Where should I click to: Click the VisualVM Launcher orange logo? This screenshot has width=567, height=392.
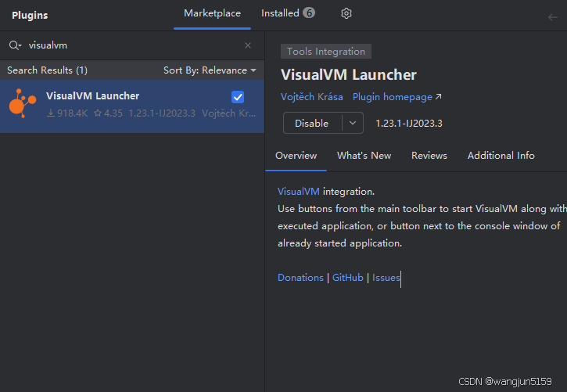click(x=23, y=104)
